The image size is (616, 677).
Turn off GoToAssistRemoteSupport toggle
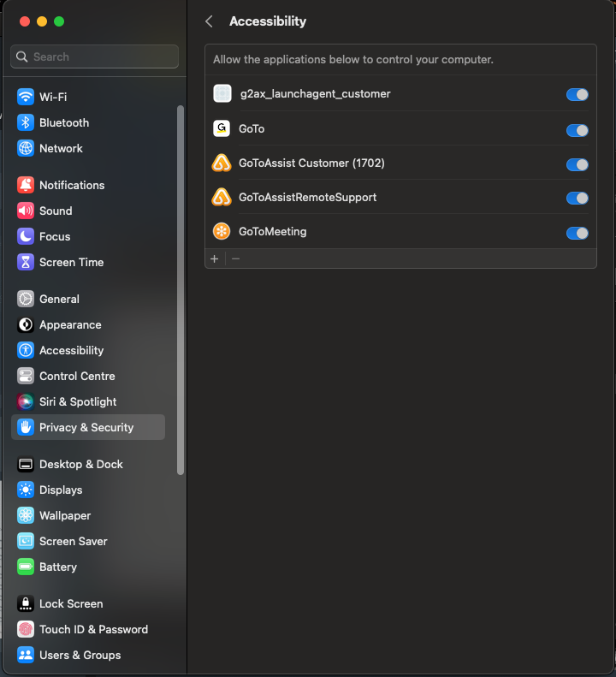(x=577, y=199)
